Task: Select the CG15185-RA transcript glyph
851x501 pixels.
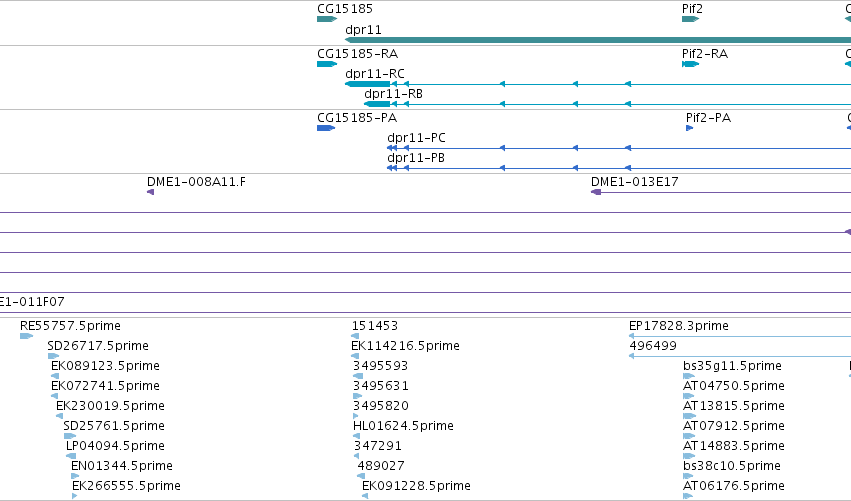Action: coord(327,64)
